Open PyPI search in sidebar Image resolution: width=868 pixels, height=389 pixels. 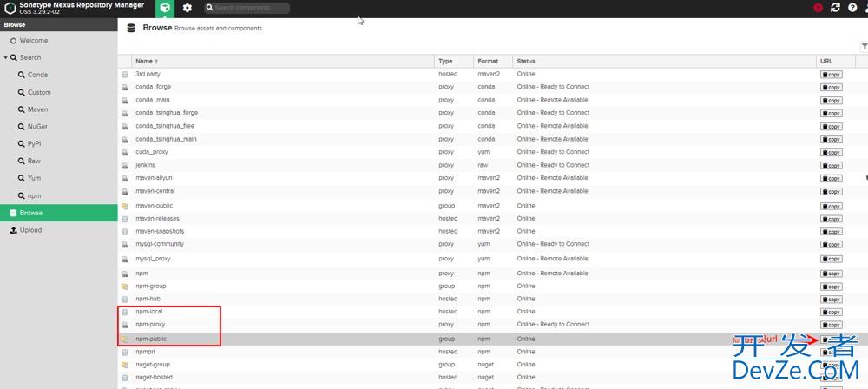pos(35,143)
